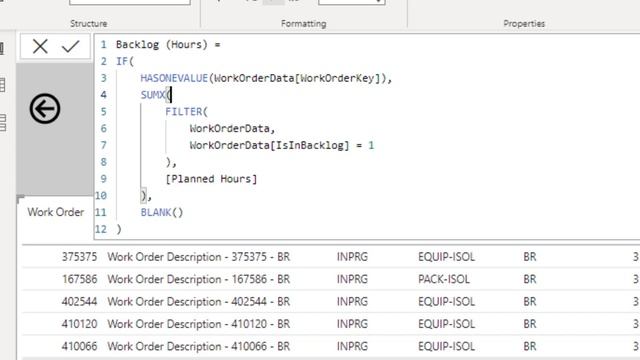Click 'Work Order Description - 167586 - BR'
The width and height of the screenshot is (640, 360).
pyautogui.click(x=199, y=279)
